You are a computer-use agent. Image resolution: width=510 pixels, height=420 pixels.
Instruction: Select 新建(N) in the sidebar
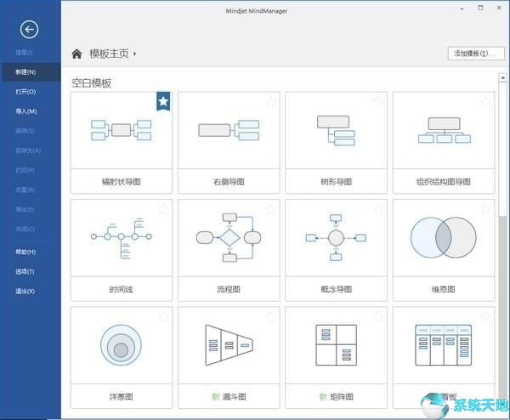[31, 72]
